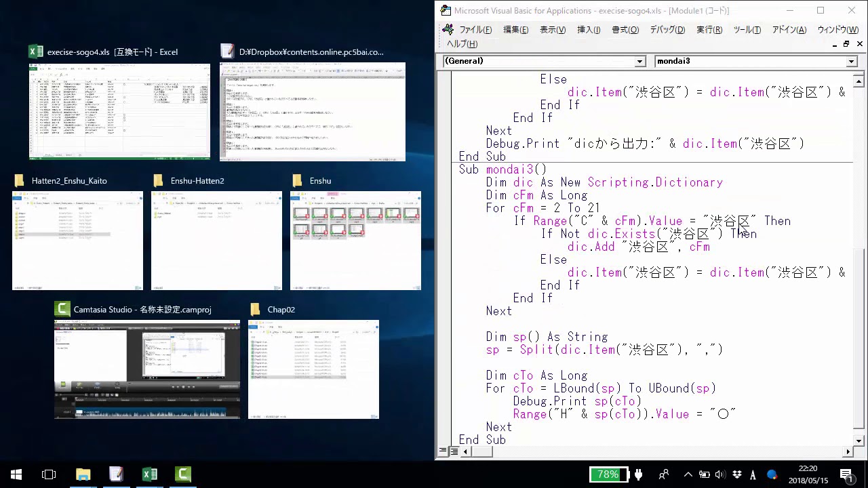Screen dimensions: 868x488
Task: Open the 挿入(I) menu
Action: click(x=588, y=30)
